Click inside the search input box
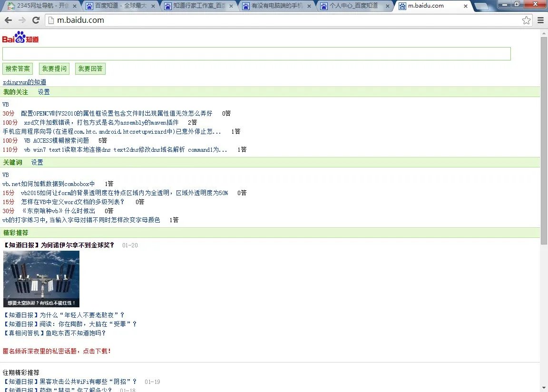The image size is (548, 392). [x=257, y=54]
